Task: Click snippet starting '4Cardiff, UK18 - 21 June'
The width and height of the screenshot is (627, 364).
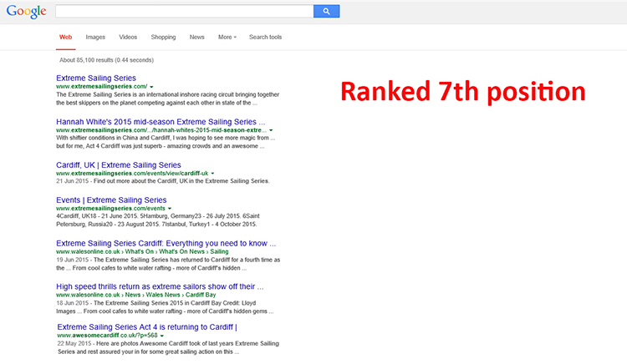Action: coord(157,220)
